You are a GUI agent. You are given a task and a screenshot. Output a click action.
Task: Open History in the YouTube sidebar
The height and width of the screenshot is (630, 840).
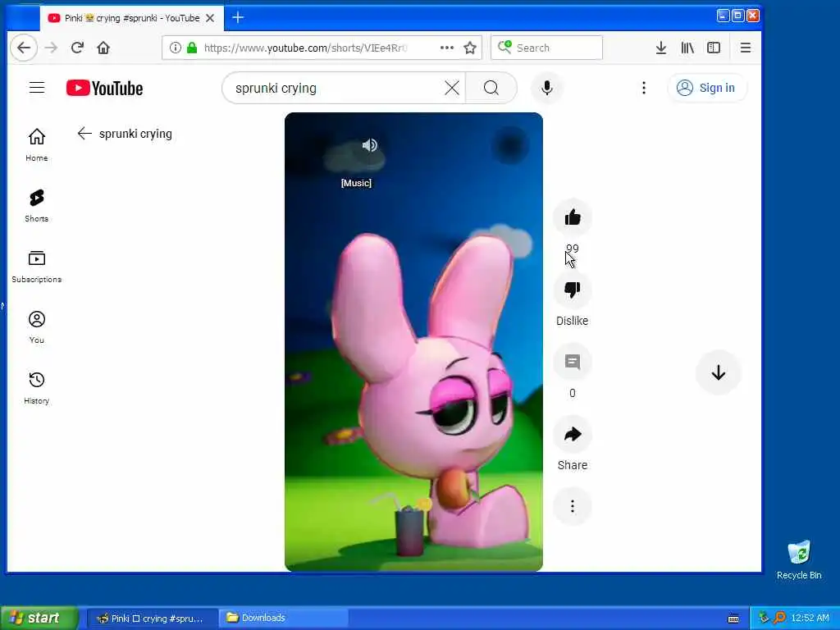tap(36, 388)
